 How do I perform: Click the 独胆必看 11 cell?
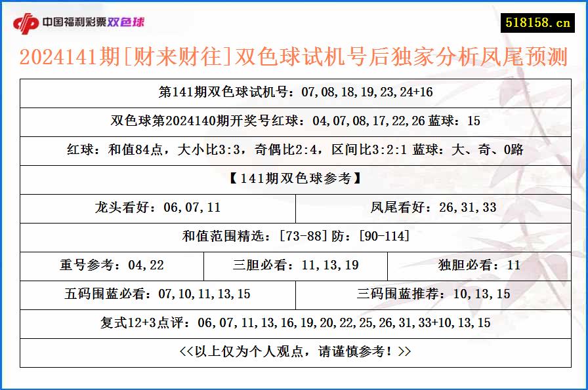click(479, 266)
